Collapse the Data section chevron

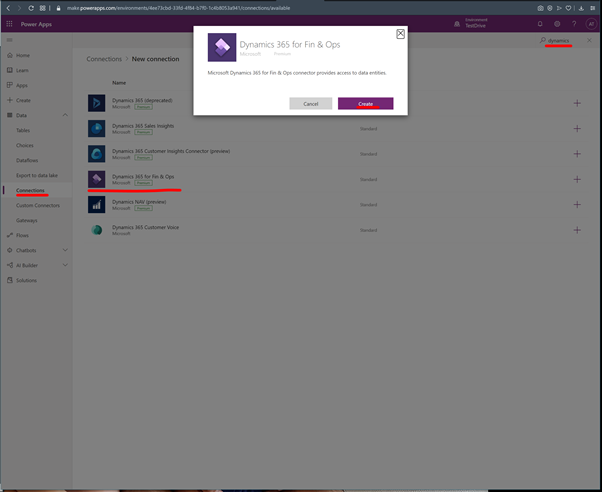65,115
